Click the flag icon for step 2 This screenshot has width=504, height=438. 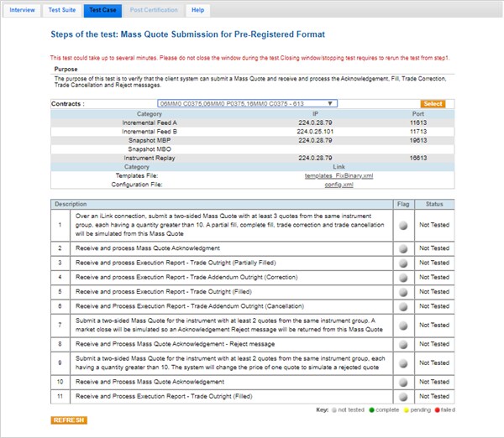point(404,248)
